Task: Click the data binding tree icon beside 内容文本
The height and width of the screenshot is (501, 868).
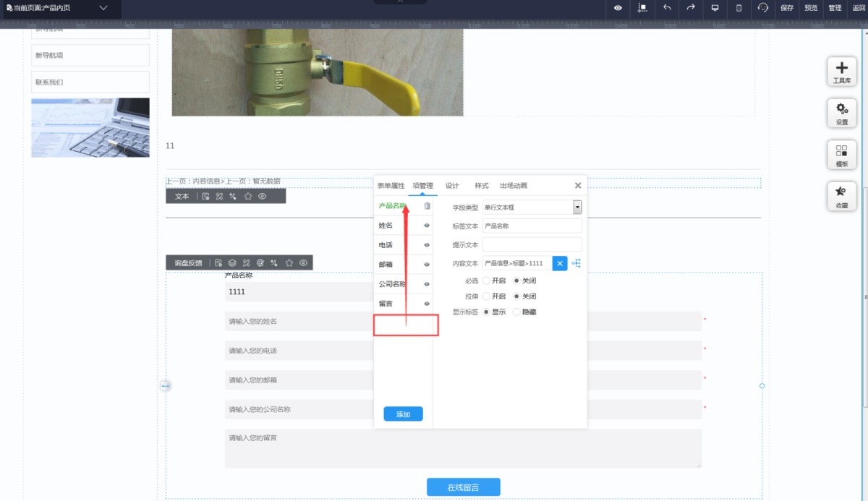Action: pyautogui.click(x=576, y=263)
